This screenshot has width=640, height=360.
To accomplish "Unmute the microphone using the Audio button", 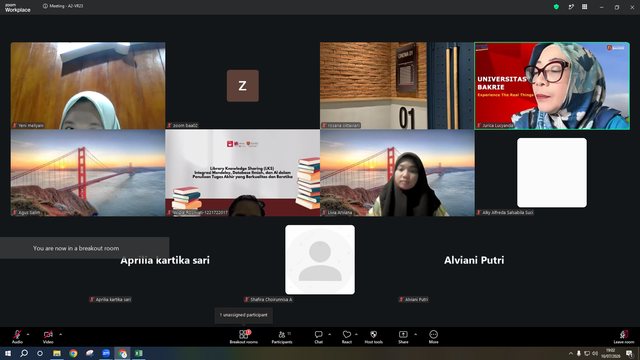I will [x=17, y=337].
